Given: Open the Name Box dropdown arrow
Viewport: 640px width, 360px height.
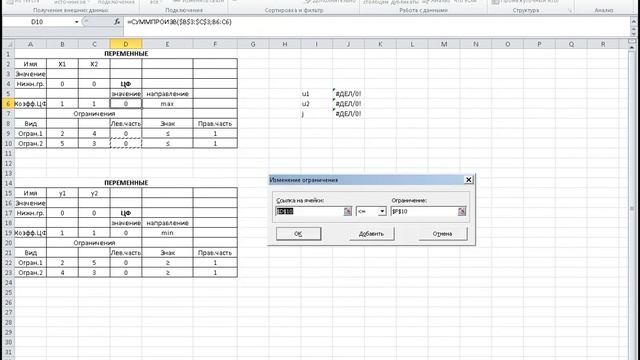Looking at the screenshot, I should click(76, 22).
